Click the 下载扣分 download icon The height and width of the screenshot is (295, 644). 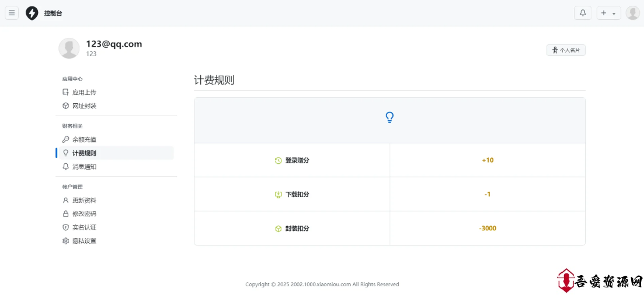(x=279, y=194)
